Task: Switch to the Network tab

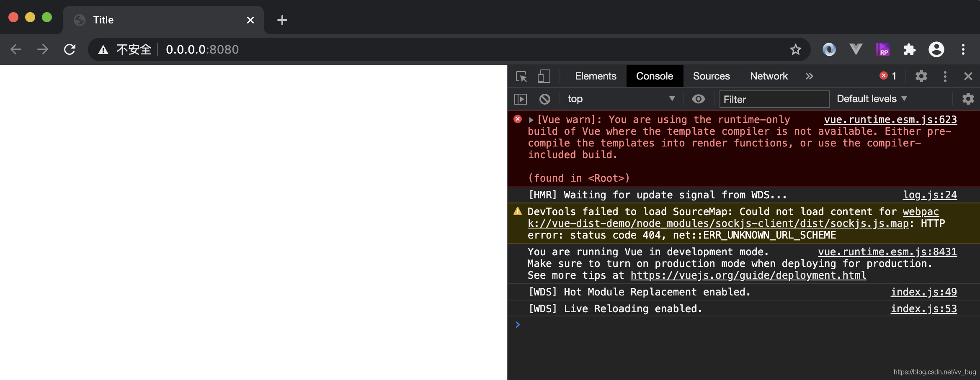Action: 769,76
